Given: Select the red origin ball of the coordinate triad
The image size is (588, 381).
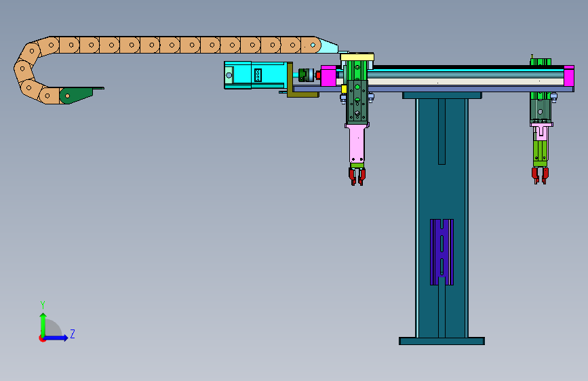Looking at the screenshot, I should [x=42, y=338].
